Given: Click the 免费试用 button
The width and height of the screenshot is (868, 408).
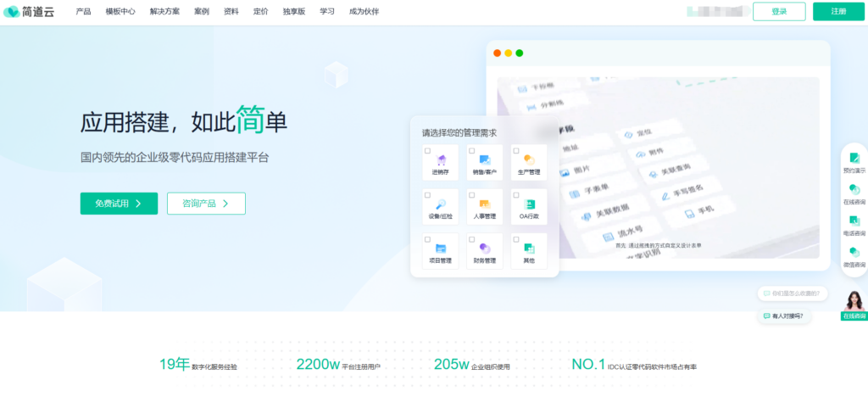Looking at the screenshot, I should tap(119, 204).
